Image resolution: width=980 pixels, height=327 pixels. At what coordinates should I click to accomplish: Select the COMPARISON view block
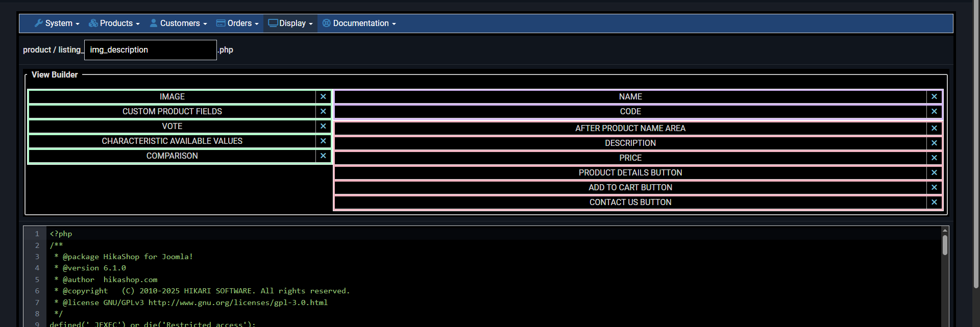[x=172, y=156]
